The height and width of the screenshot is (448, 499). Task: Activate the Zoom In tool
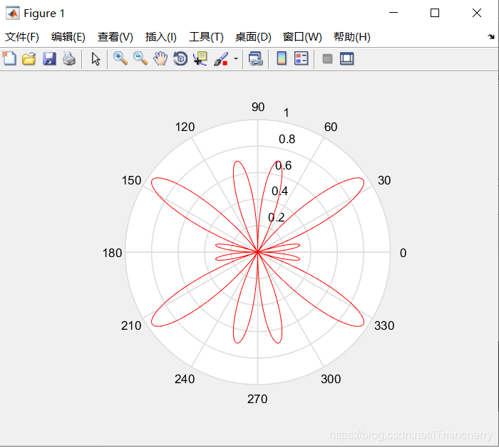tap(120, 59)
